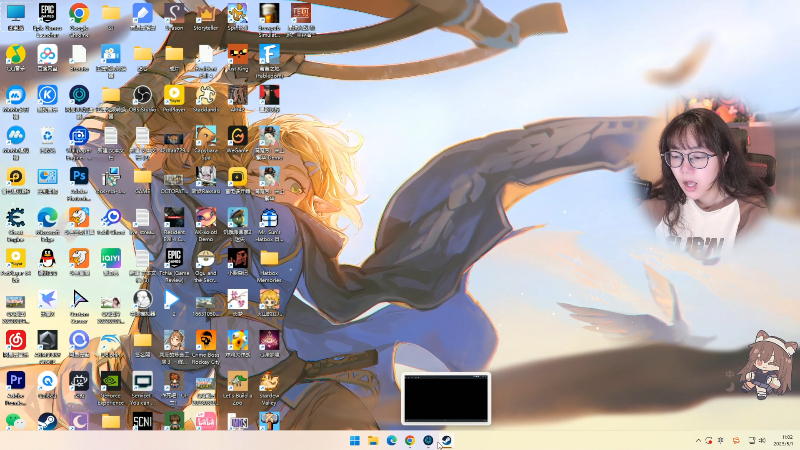Open Microsoft Edge from the taskbar
800x450 pixels.
[391, 440]
